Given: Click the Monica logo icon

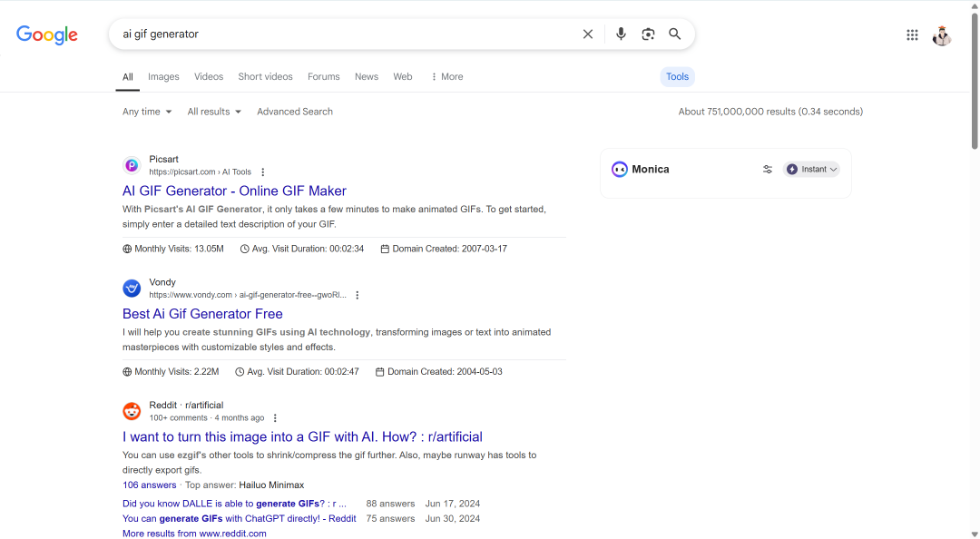Looking at the screenshot, I should click(x=620, y=170).
